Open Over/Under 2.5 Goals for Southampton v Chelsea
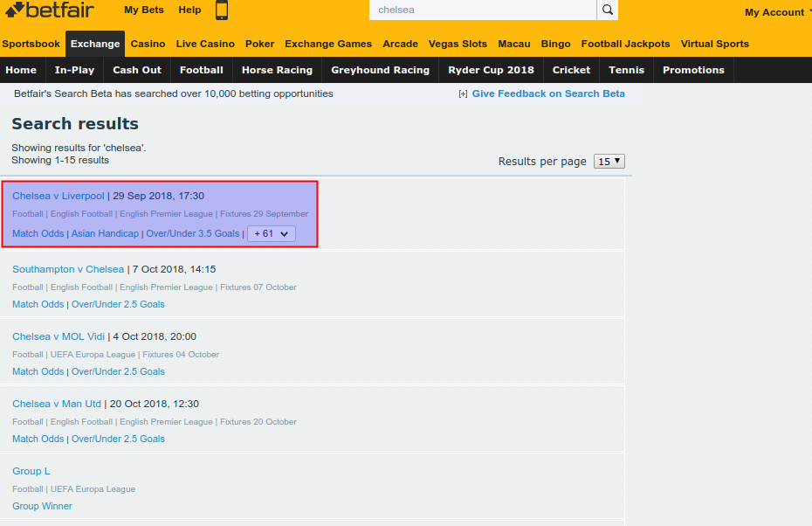This screenshot has height=526, width=812. [118, 304]
